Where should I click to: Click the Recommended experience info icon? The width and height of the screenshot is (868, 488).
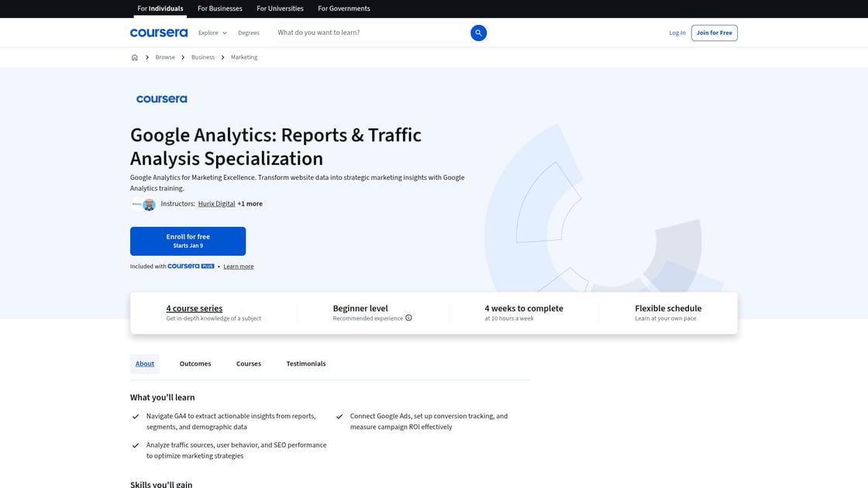pos(408,318)
